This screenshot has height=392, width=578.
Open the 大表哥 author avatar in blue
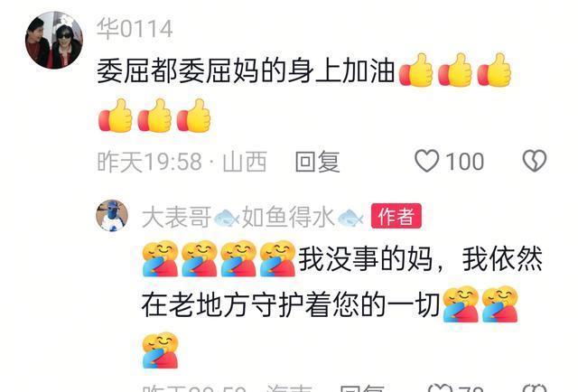112,216
